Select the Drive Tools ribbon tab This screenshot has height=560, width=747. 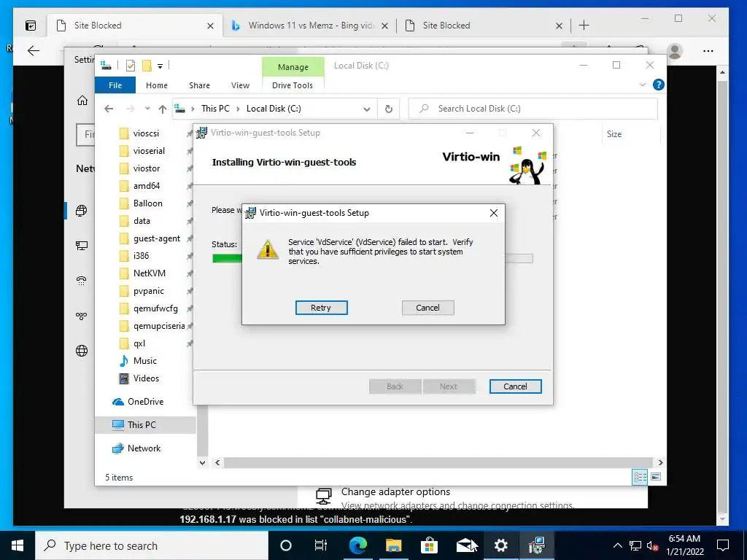coord(293,85)
